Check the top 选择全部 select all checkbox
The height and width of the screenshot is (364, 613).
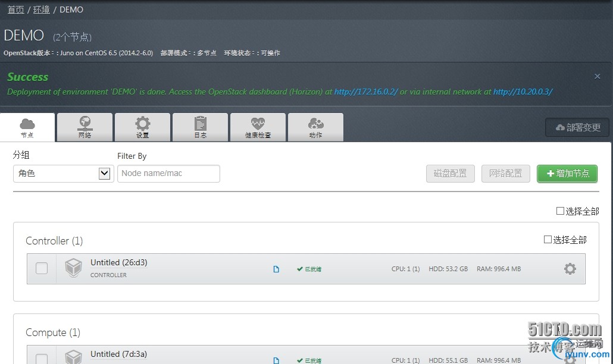[x=560, y=211]
